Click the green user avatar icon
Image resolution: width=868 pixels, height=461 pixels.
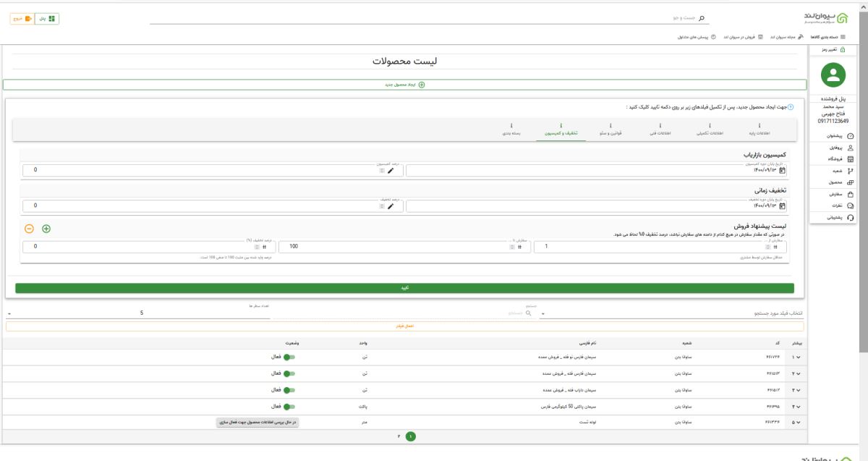(835, 75)
